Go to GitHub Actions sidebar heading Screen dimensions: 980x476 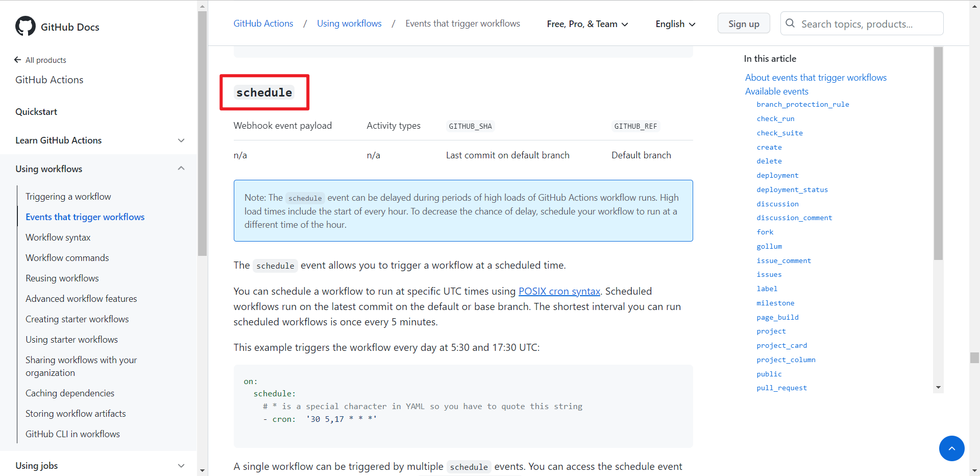coord(49,80)
